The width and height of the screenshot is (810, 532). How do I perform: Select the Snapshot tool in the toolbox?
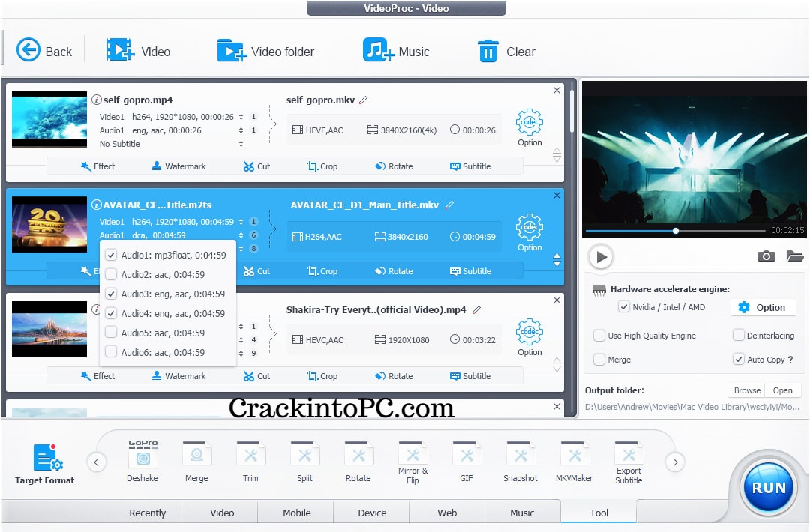click(x=520, y=462)
